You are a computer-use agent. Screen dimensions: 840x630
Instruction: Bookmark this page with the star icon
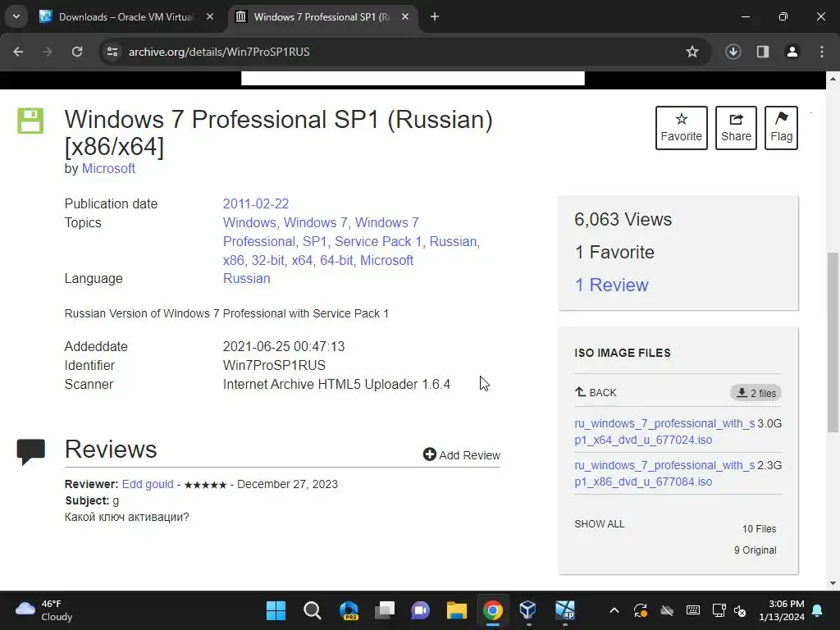click(692, 52)
